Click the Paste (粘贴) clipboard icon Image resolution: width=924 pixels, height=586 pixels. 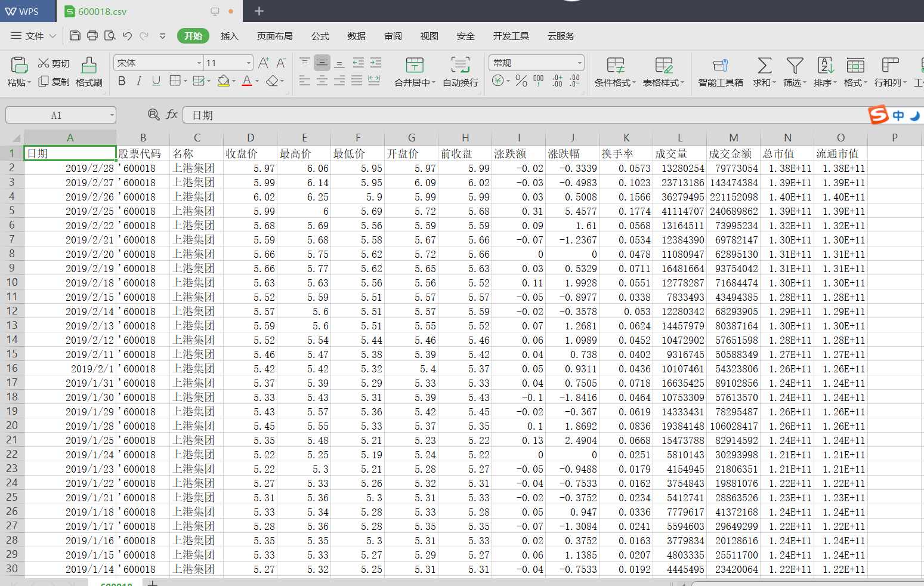pos(19,65)
